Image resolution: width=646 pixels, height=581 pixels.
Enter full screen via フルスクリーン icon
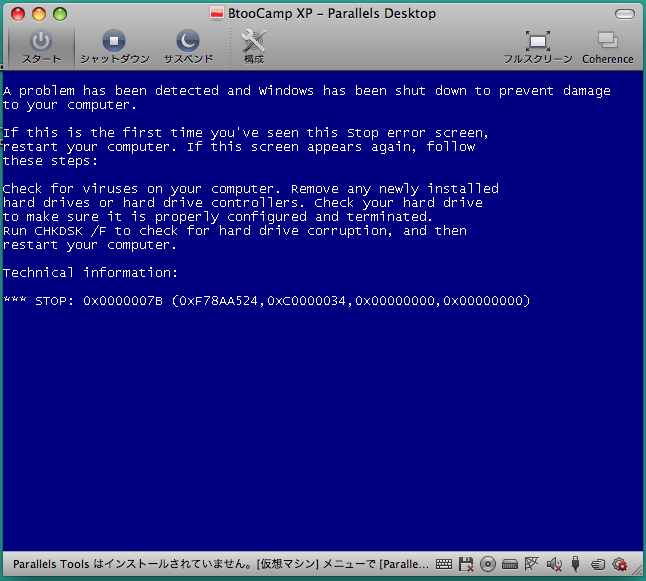point(538,47)
